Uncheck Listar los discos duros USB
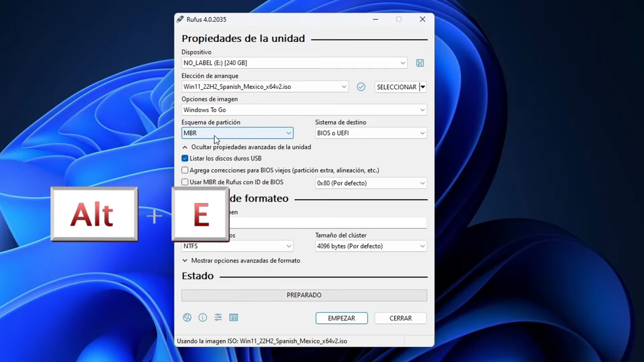Image resolution: width=644 pixels, height=362 pixels. tap(185, 158)
